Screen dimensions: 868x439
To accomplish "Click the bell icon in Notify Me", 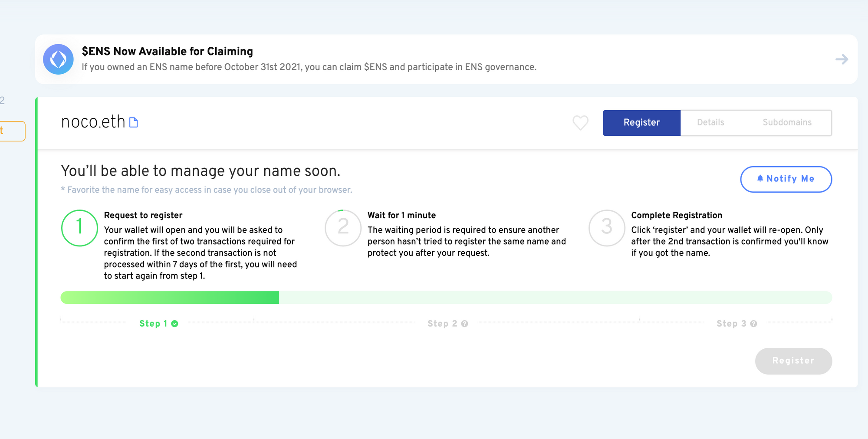I will (x=760, y=178).
